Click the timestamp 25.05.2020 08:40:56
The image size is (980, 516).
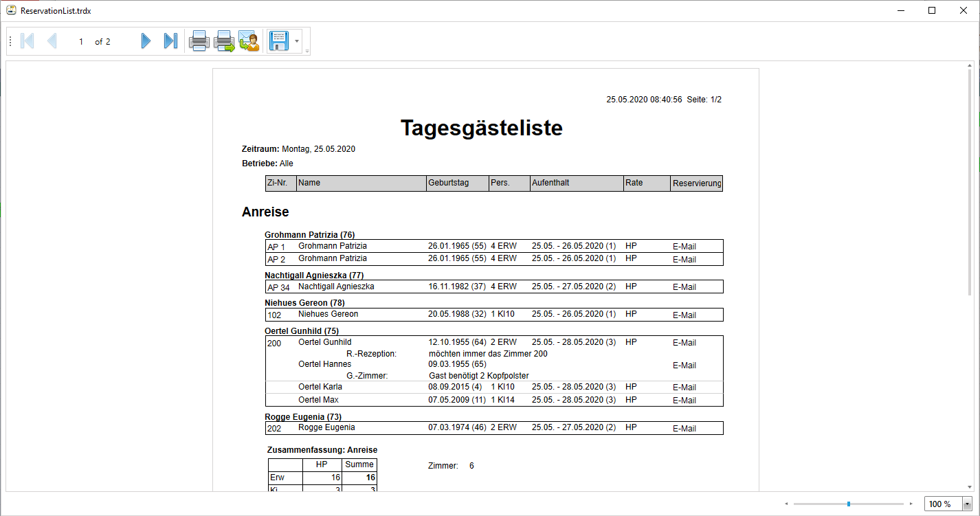click(644, 100)
